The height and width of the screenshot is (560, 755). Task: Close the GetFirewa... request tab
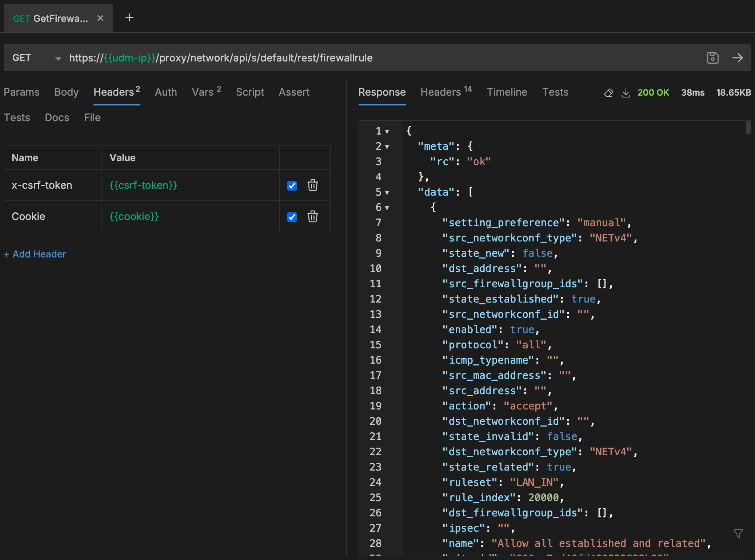pyautogui.click(x=100, y=18)
